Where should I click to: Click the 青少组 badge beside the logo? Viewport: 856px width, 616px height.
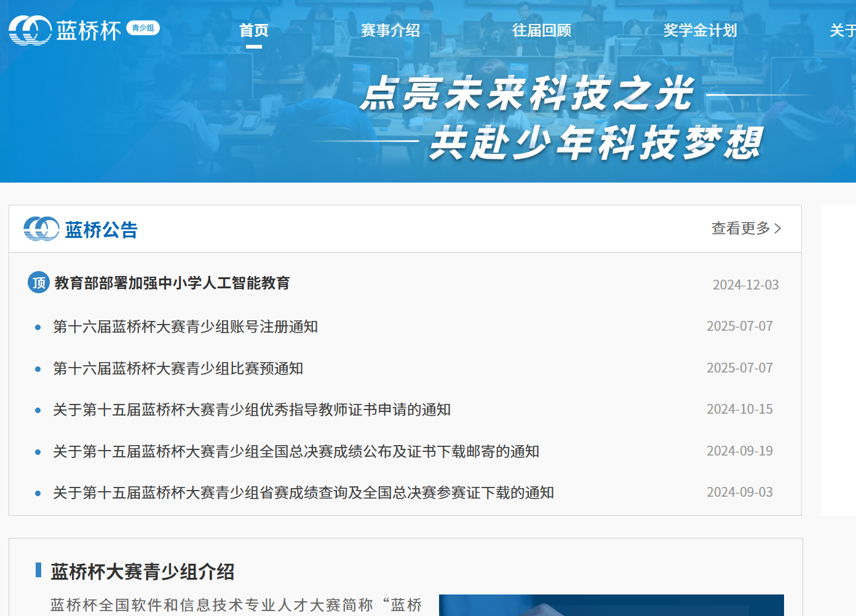pos(143,28)
